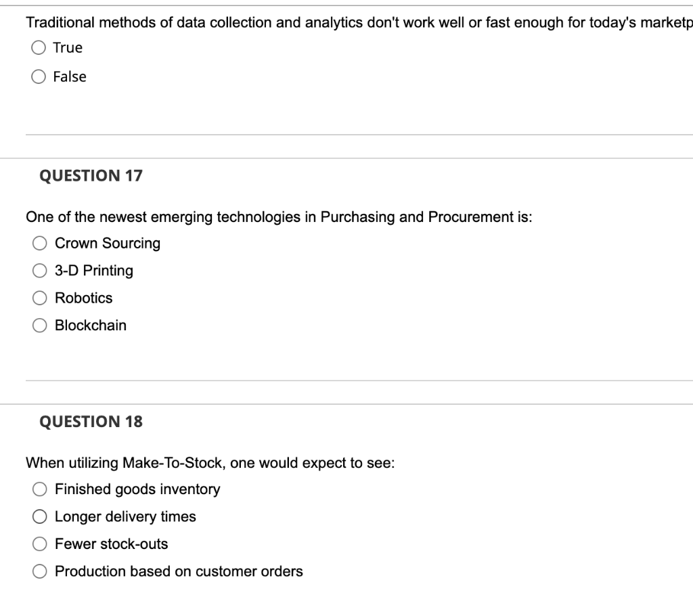Select Production based on customer orders
693x616 pixels.
tap(39, 571)
